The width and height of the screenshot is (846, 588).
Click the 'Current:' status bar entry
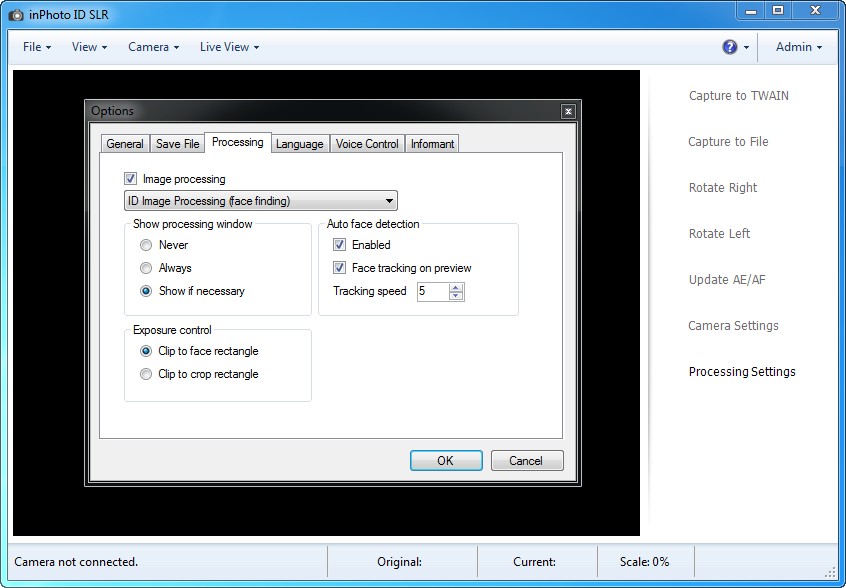tap(534, 562)
